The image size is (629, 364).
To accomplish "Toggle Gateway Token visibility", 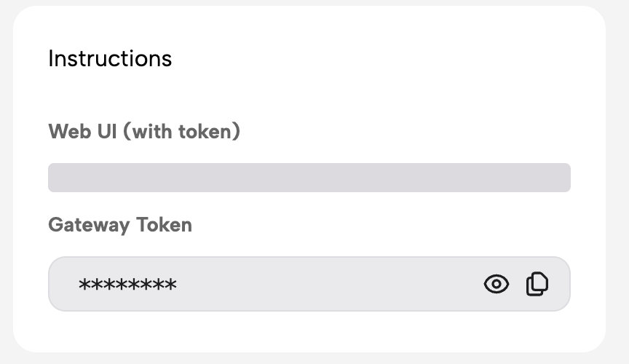I will coord(496,284).
